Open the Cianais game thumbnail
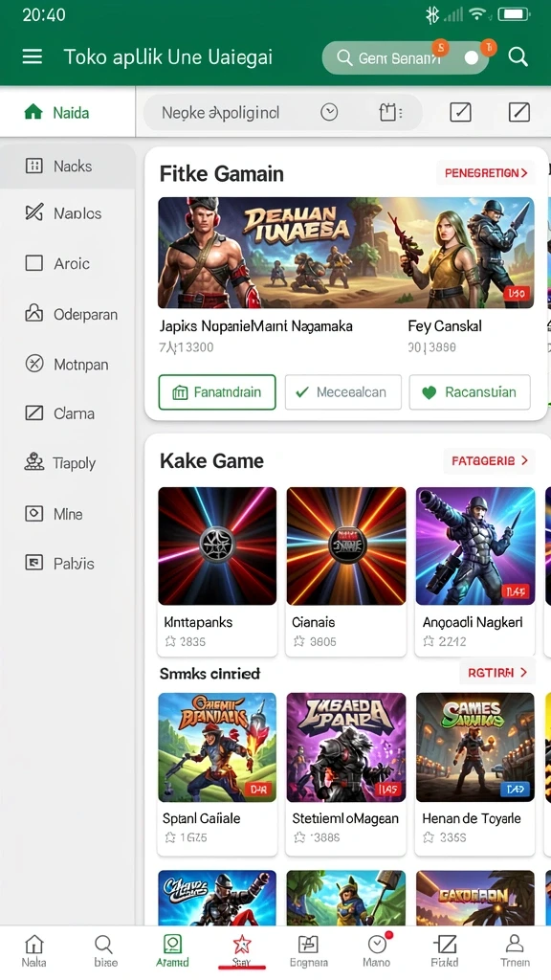 [x=346, y=546]
